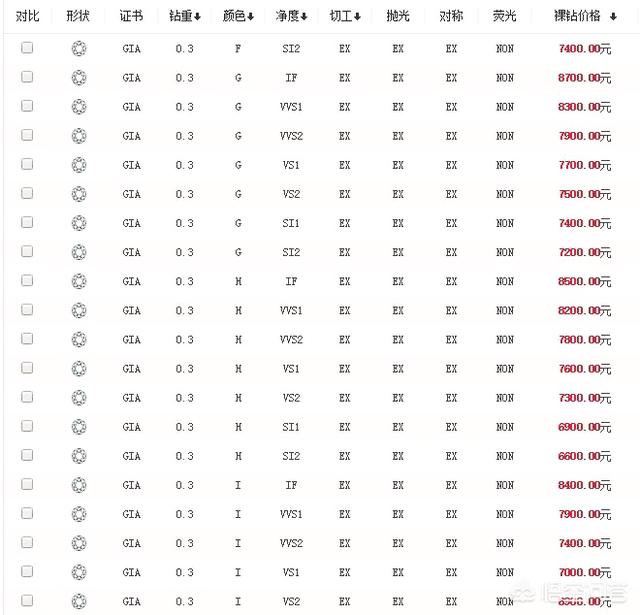Enable compare for the H SI2 6600.00元 diamond

27,456
